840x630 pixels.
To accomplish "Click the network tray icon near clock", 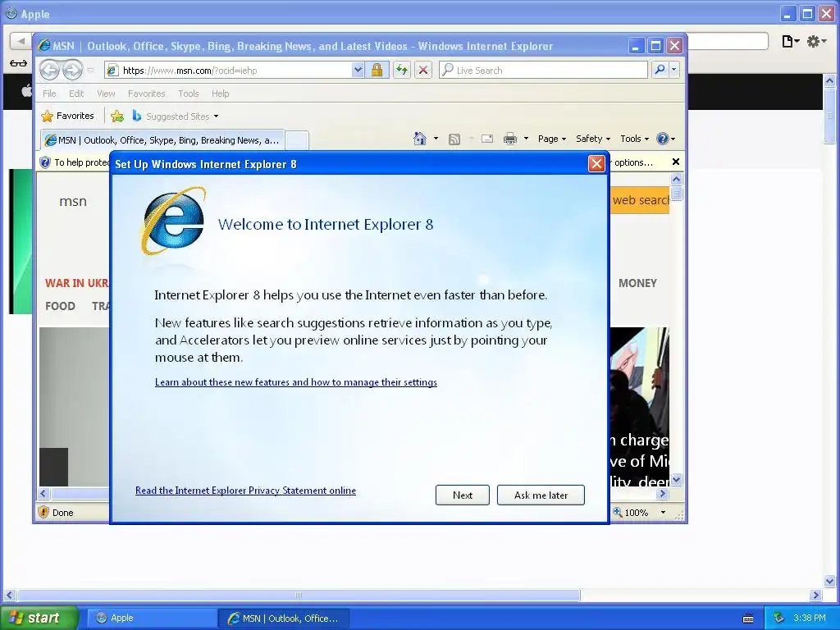I will tap(778, 618).
